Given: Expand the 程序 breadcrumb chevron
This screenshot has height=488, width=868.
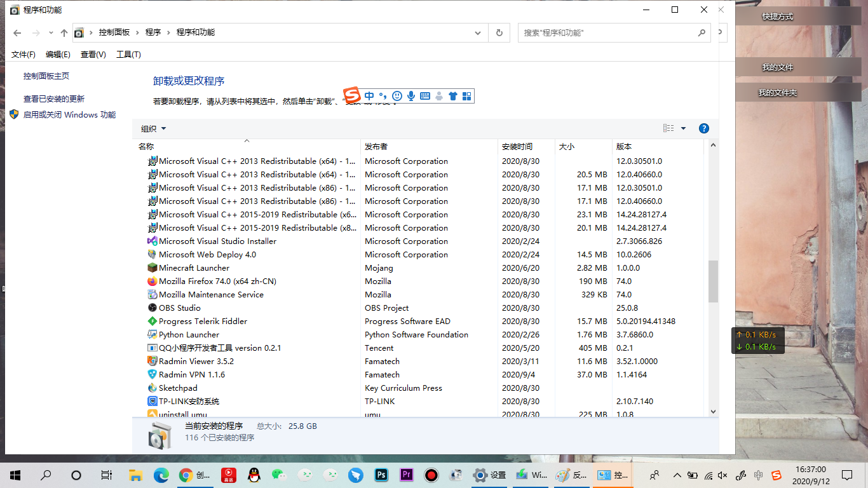Looking at the screenshot, I should 168,32.
